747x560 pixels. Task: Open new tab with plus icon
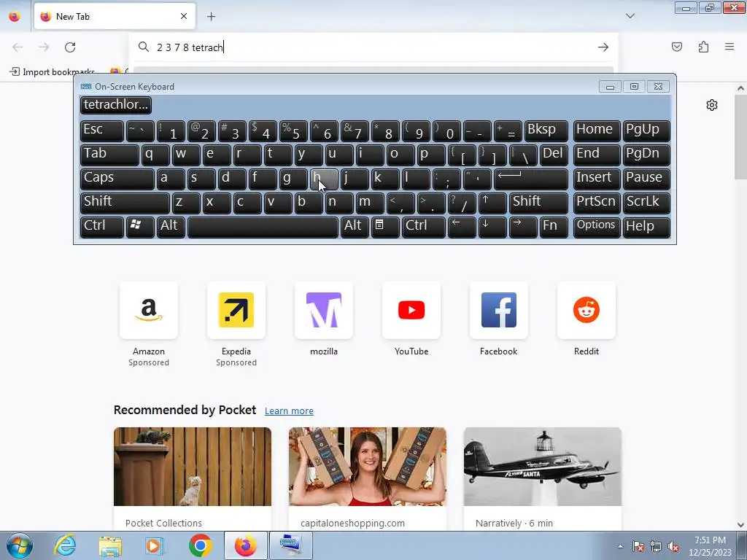(211, 17)
